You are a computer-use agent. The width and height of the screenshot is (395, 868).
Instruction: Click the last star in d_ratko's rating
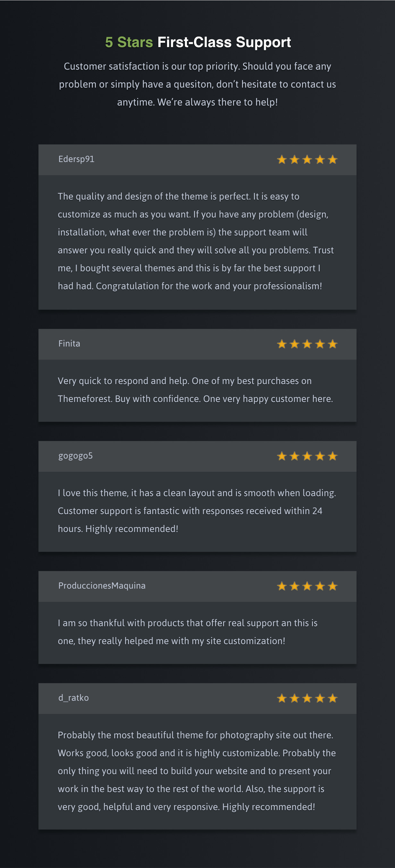click(x=332, y=699)
